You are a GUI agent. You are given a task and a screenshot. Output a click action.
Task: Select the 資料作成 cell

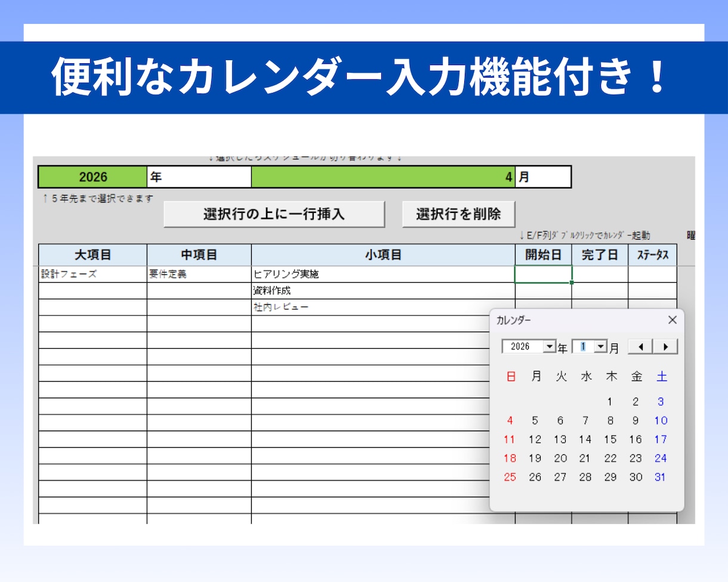383,291
